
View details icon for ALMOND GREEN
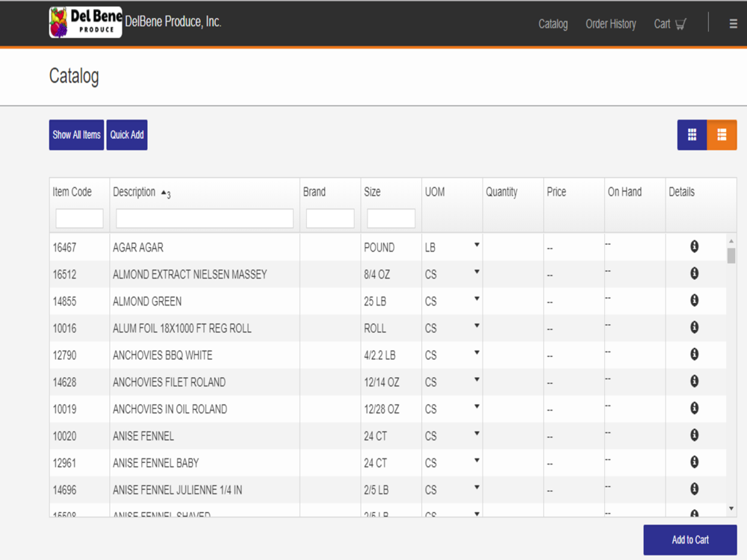coord(694,300)
